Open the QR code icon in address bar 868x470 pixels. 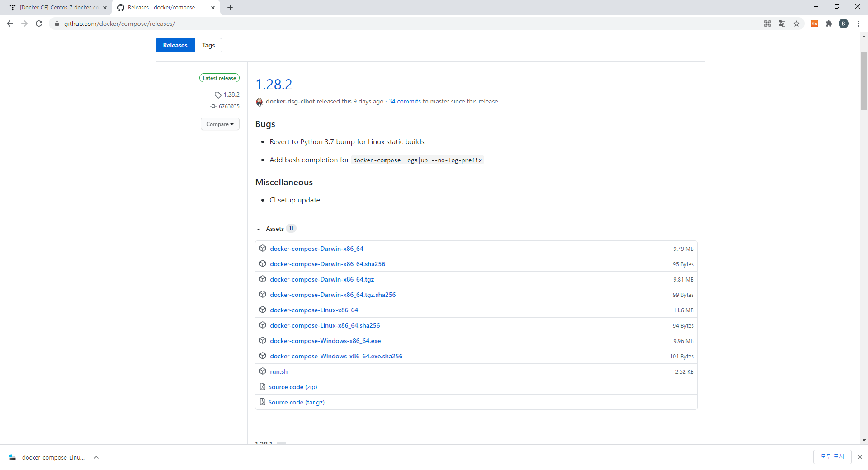click(768, 23)
